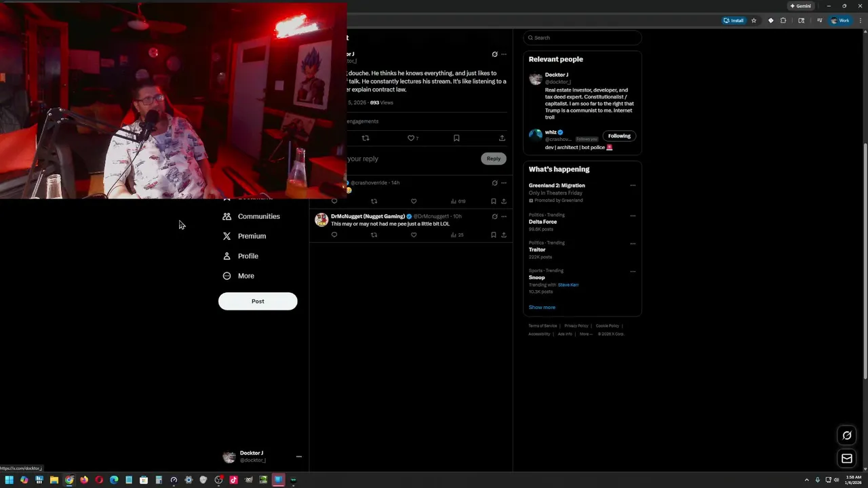The image size is (868, 488).
Task: Open Chrome three-dot menu
Action: pyautogui.click(x=859, y=20)
